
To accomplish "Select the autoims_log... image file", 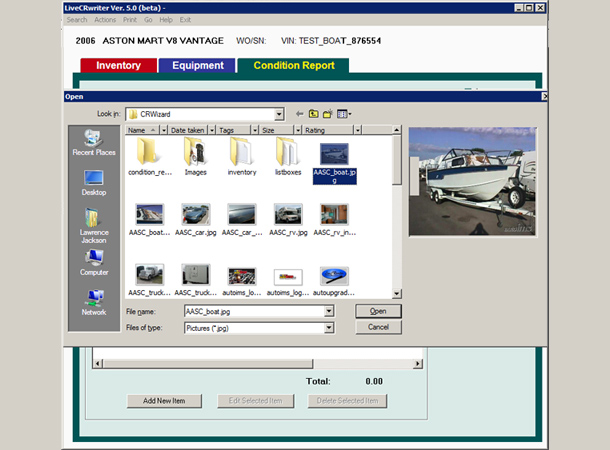I will [288, 282].
